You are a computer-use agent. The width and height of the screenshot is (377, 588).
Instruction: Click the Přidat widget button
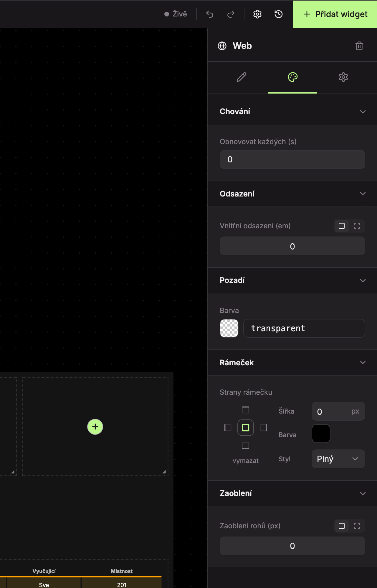tap(335, 14)
